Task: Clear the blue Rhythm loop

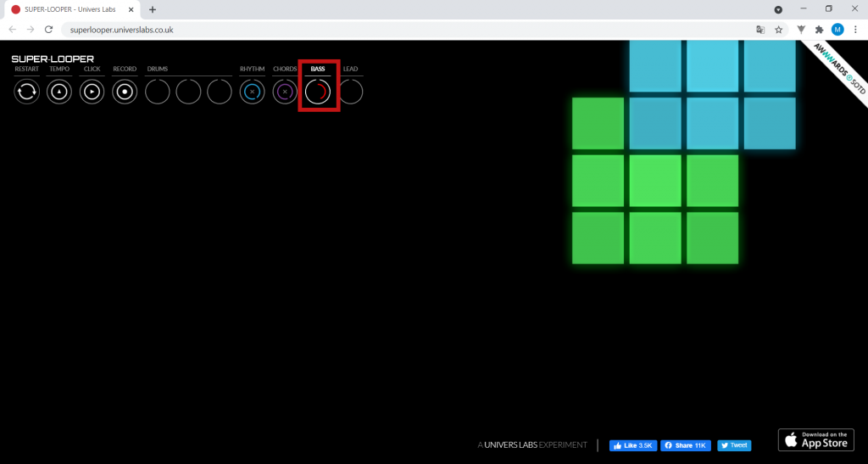Action: pos(252,92)
